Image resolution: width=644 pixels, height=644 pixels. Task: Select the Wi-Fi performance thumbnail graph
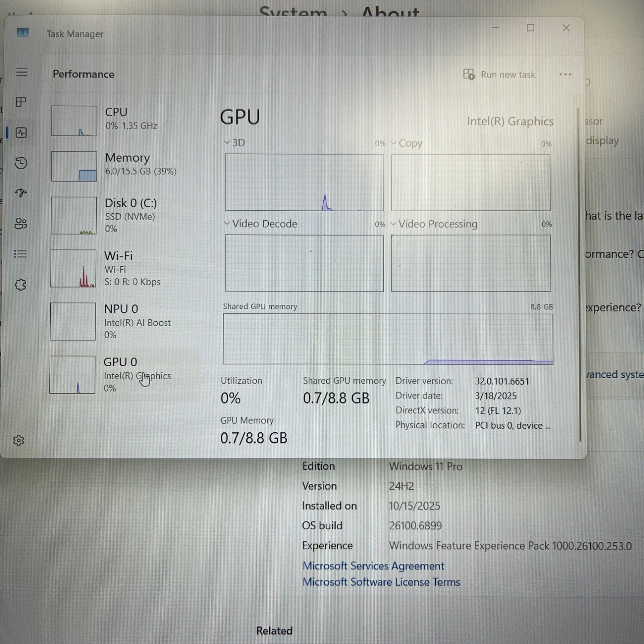[x=73, y=268]
